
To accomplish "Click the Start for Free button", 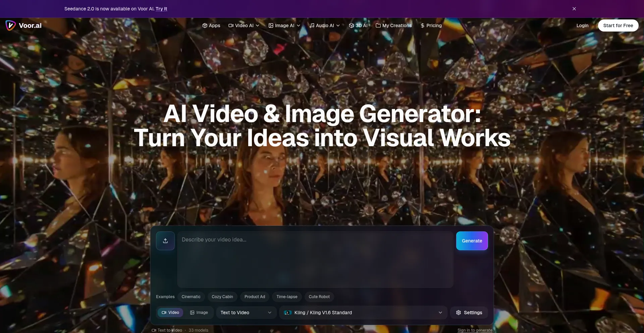I will [x=618, y=25].
